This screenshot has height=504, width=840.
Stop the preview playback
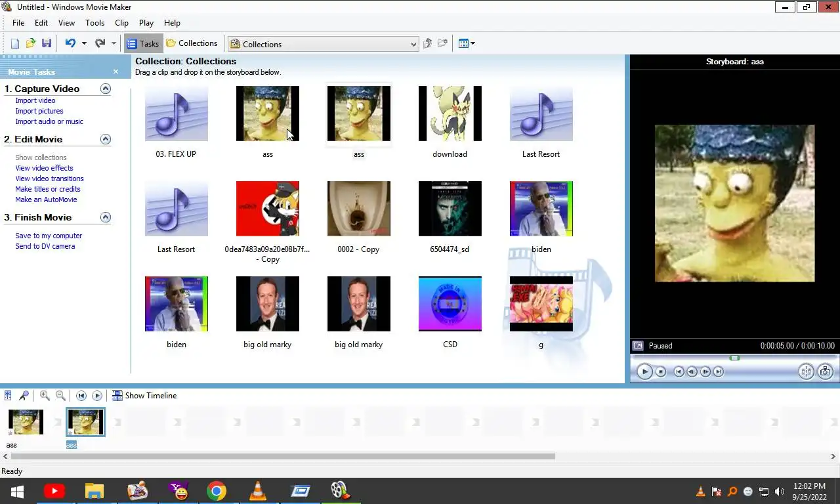point(661,371)
